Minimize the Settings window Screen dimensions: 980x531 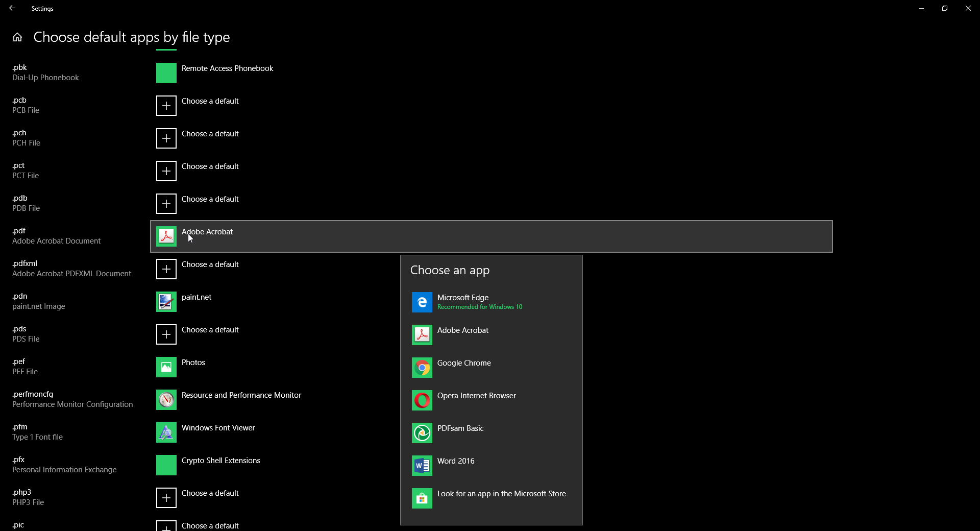[x=921, y=8]
